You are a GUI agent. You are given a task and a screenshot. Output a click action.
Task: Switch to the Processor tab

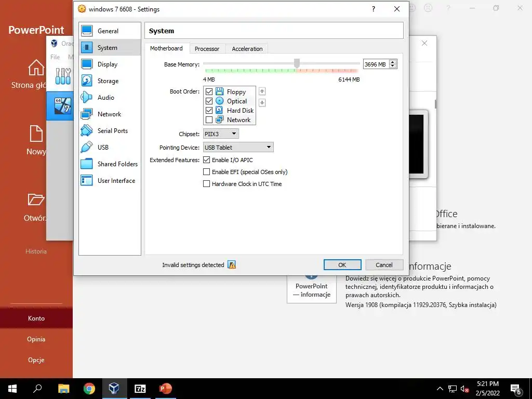[x=207, y=49]
